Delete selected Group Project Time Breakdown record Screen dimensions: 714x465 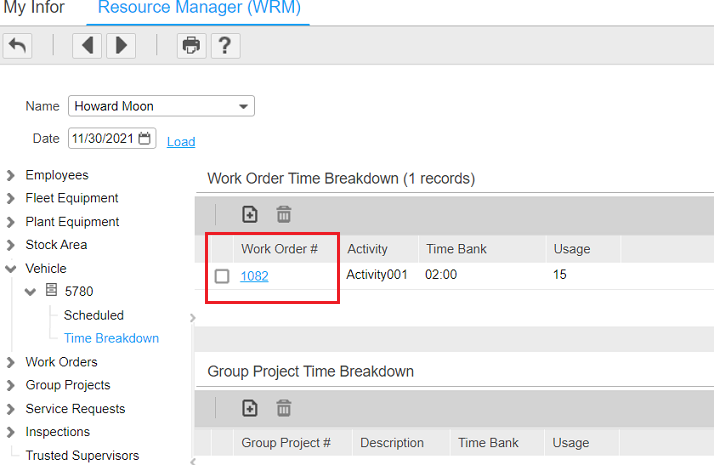[284, 407]
